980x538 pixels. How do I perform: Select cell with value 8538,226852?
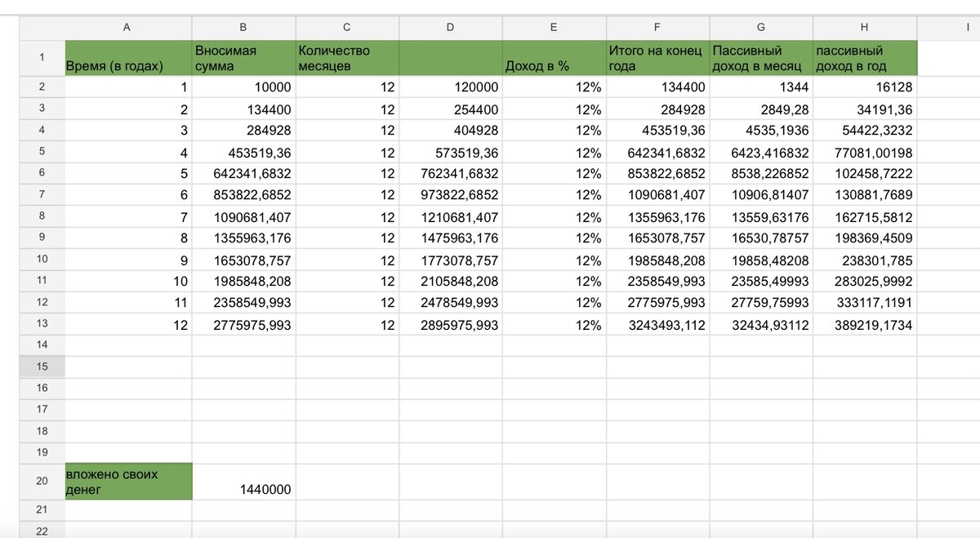[x=761, y=174]
